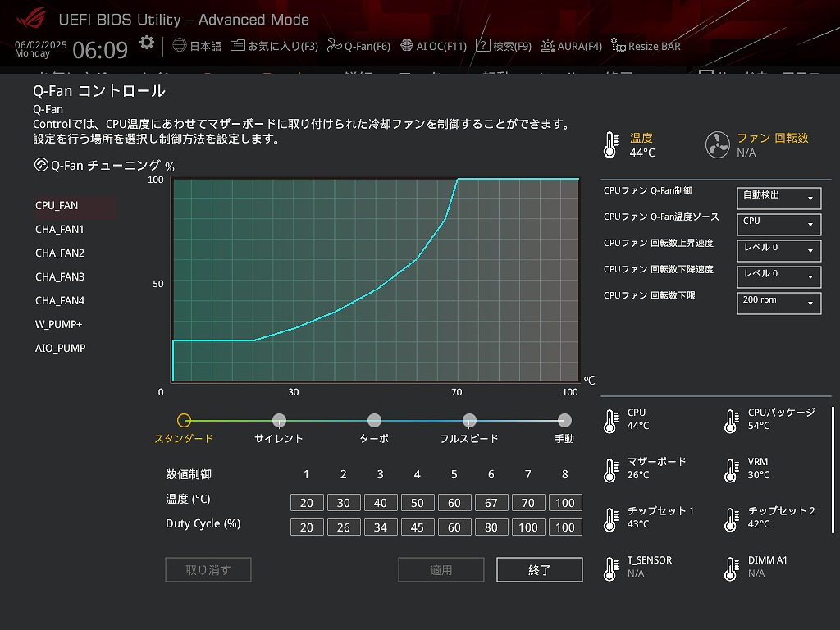Click the fan icon beside ファン回転数

(717, 144)
